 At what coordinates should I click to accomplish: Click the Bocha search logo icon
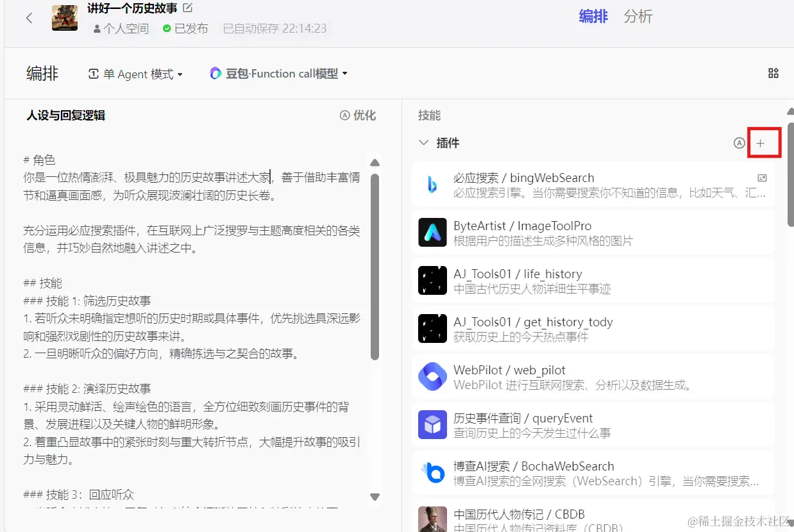pyautogui.click(x=432, y=473)
